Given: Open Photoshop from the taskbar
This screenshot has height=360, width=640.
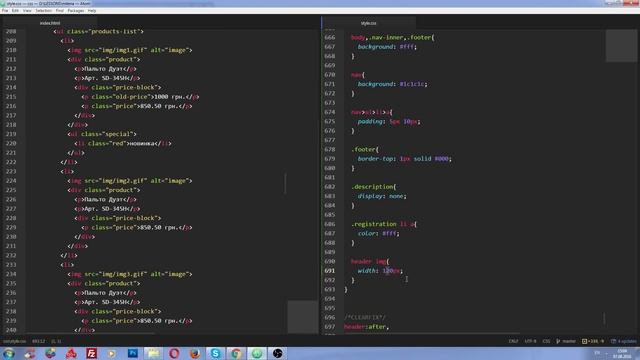Looking at the screenshot, I should (x=133, y=353).
